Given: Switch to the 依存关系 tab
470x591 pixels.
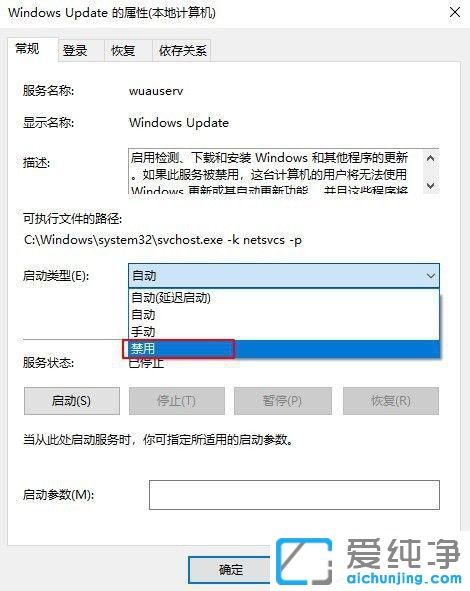Looking at the screenshot, I should 183,50.
